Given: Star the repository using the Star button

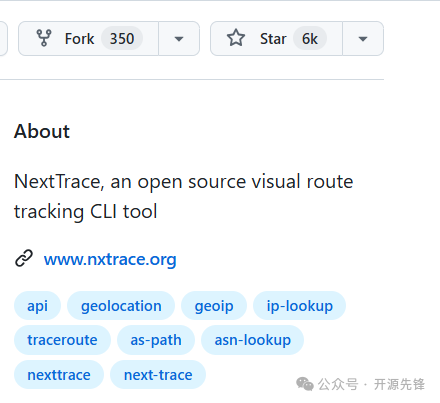Looking at the screenshot, I should coord(276,39).
